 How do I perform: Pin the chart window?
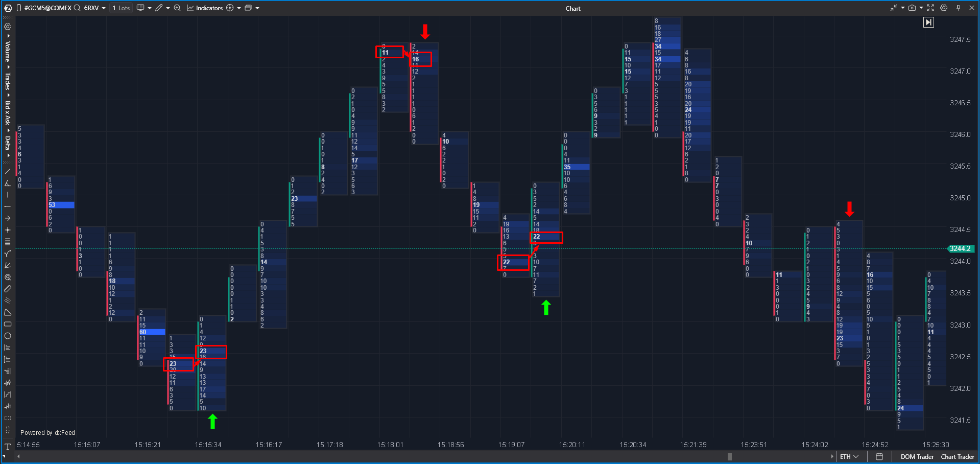coord(958,8)
